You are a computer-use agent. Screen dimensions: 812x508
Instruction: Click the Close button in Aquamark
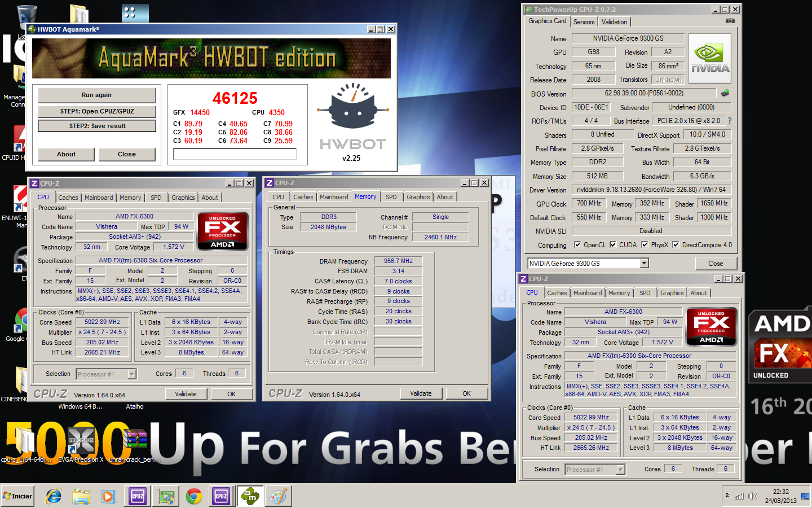click(x=127, y=154)
